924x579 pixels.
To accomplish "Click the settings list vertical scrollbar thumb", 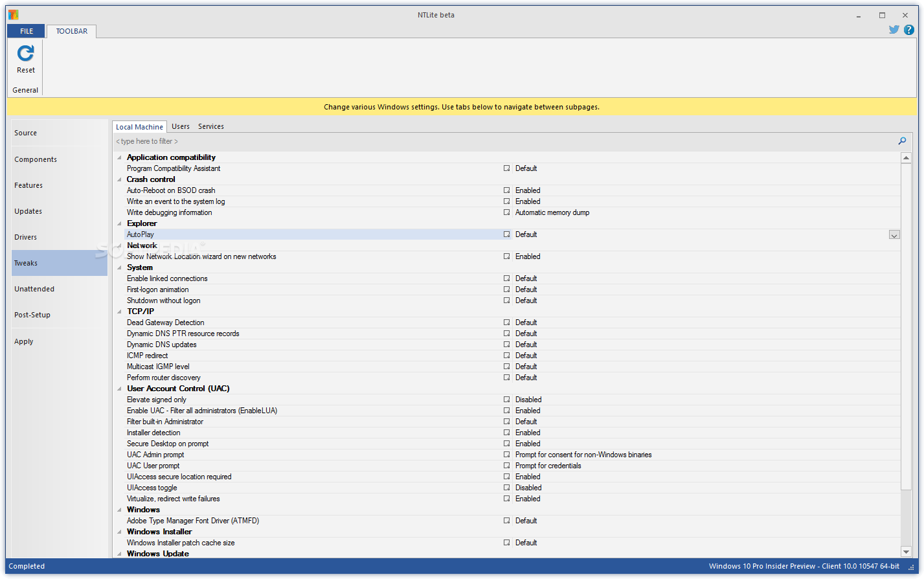I will pyautogui.click(x=907, y=326).
